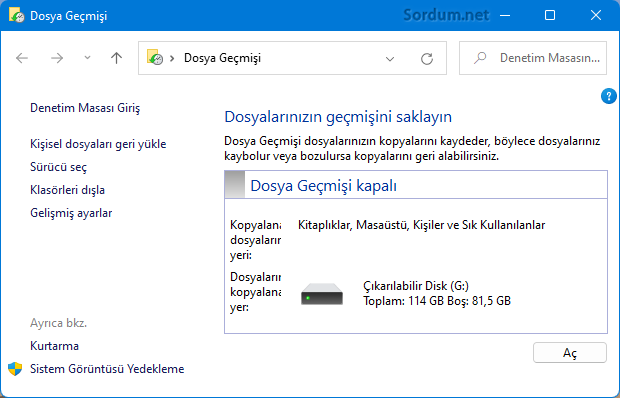620x398 pixels.
Task: Open Gelişmiş ayarlar link
Action: 71,213
